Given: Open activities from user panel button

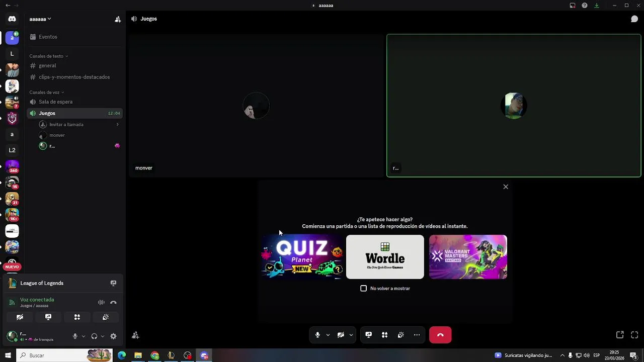Looking at the screenshot, I should [77, 317].
